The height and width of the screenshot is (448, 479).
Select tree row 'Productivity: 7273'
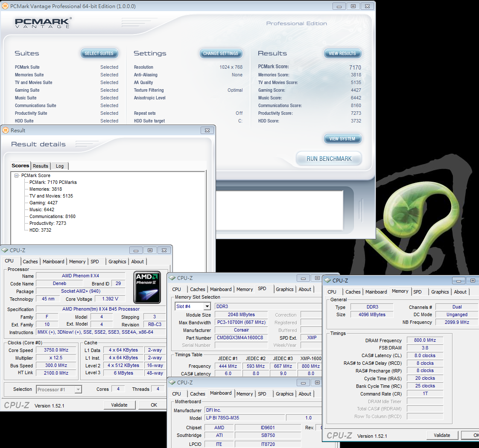click(x=48, y=223)
